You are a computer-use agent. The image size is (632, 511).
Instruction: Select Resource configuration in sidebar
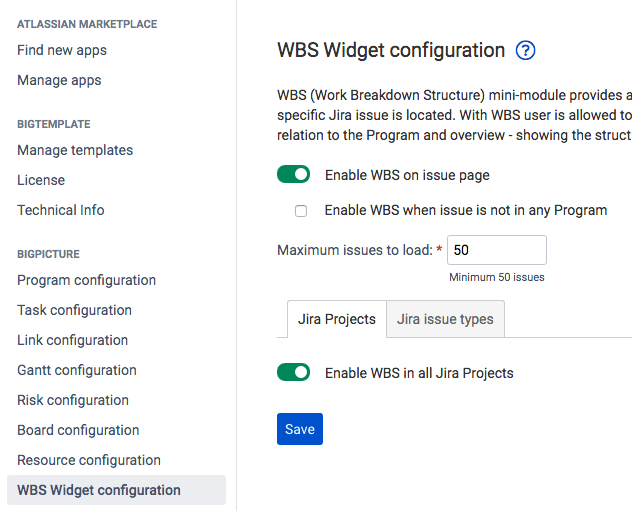tap(89, 460)
